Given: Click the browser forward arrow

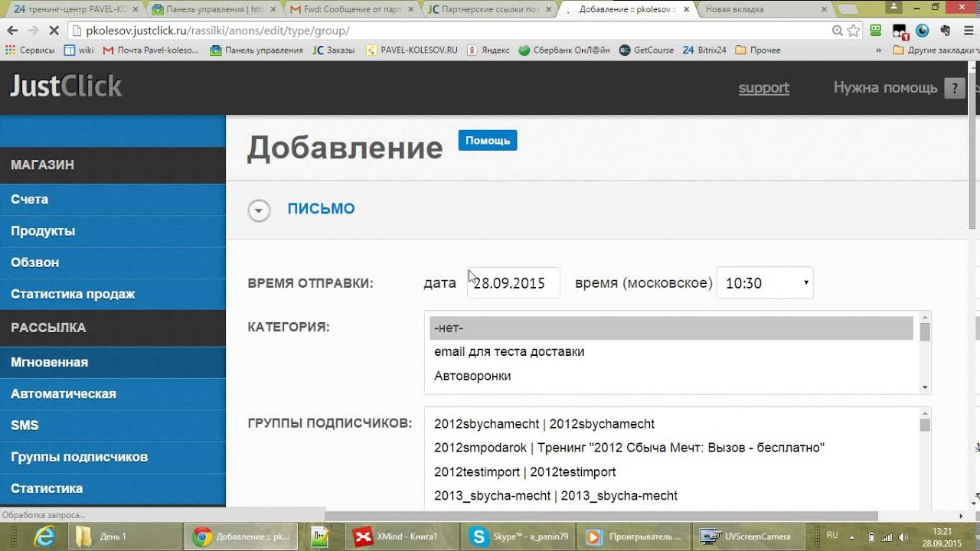Looking at the screenshot, I should coord(33,31).
